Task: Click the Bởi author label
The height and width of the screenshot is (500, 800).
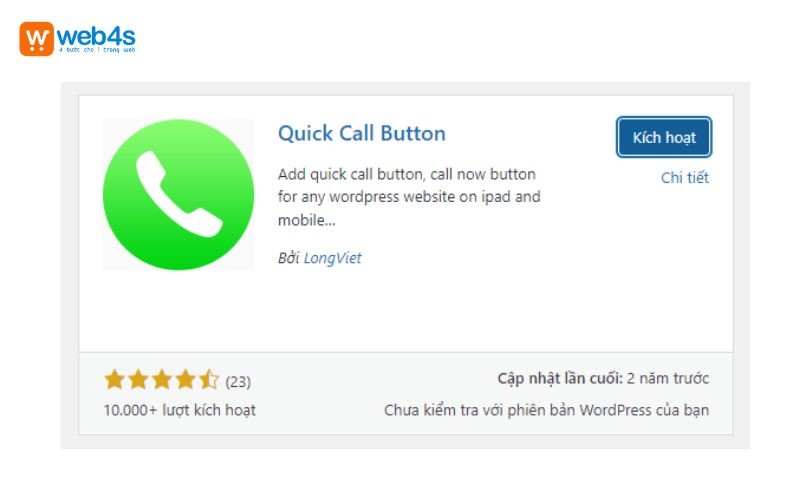Action: coord(289,258)
